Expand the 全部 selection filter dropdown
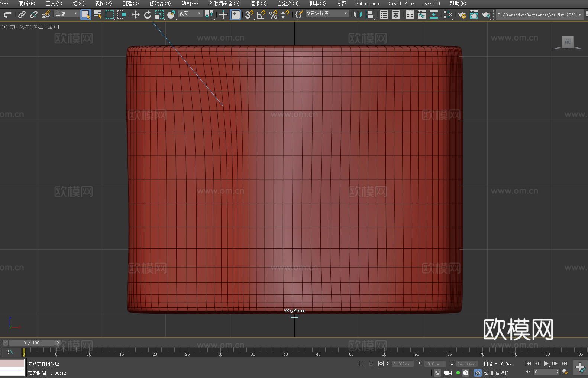The image size is (588, 378). (67, 13)
